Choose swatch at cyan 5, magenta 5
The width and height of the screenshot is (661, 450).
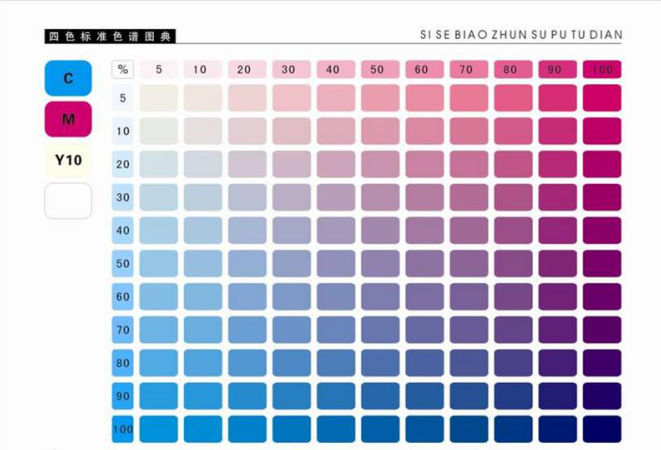pos(159,98)
